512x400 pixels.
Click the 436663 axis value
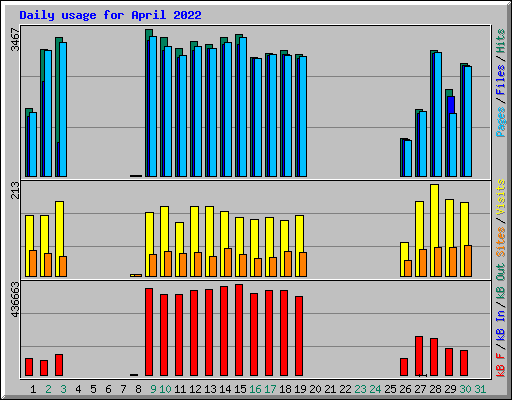[15, 299]
